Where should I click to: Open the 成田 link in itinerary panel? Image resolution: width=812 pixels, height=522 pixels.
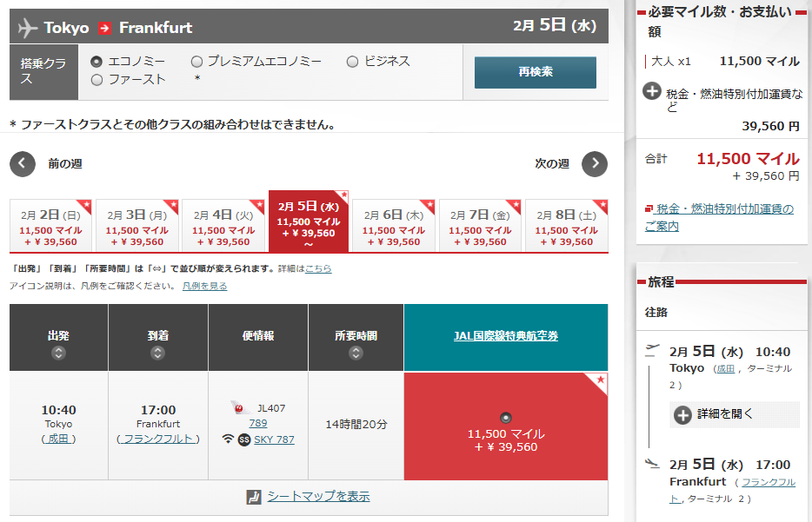point(725,369)
